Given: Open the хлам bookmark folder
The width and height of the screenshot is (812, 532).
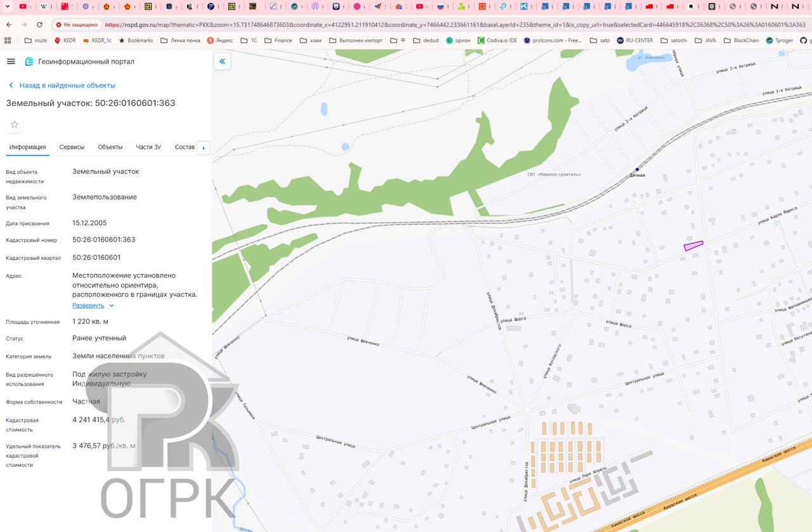Looking at the screenshot, I should 310,40.
